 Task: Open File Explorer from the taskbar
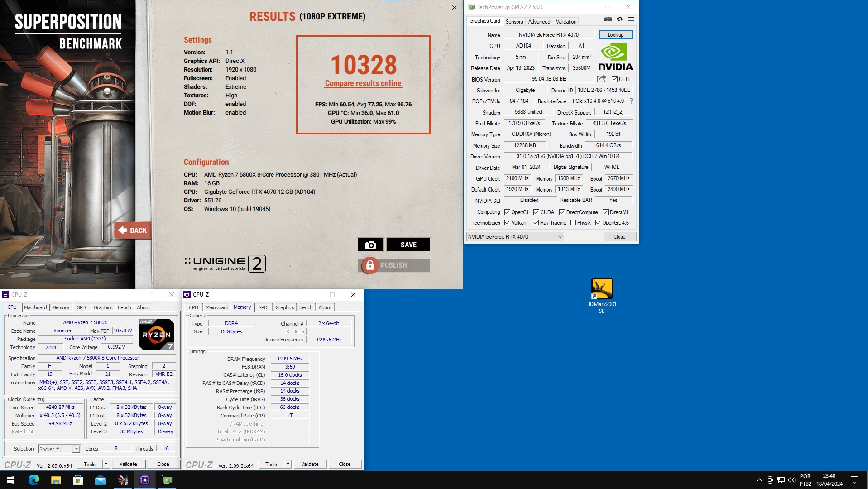56,480
